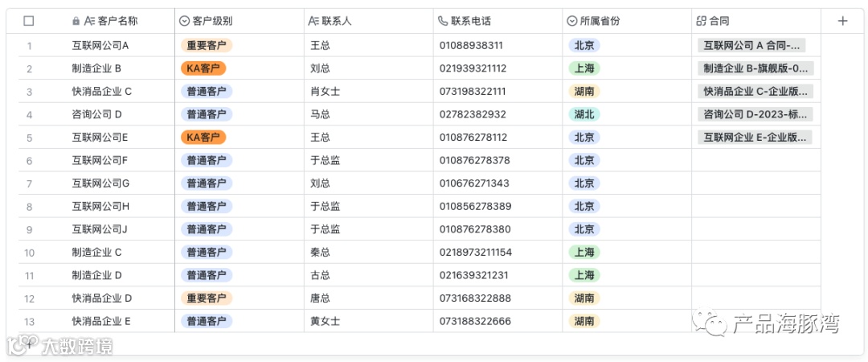
Task: Open linked contract 互联网公司 A 合同
Action: click(751, 46)
